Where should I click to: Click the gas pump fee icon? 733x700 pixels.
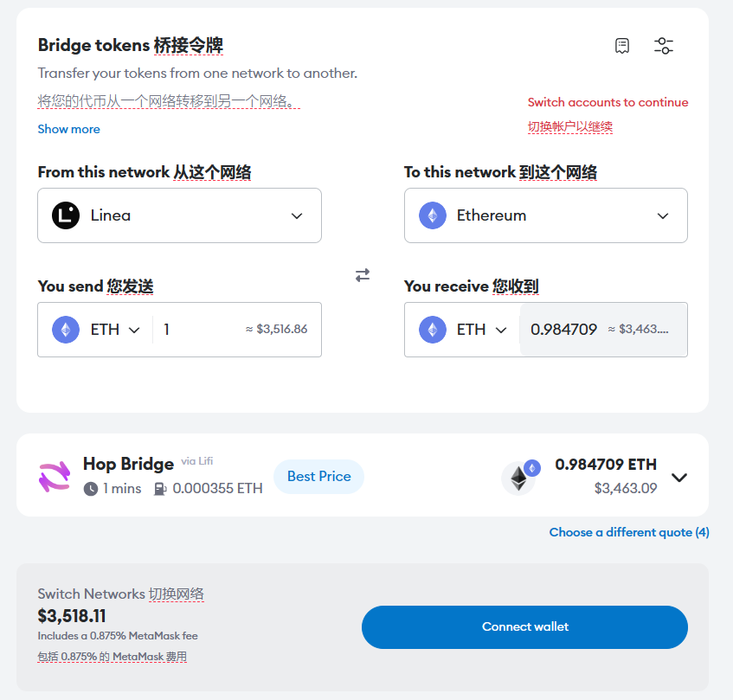pyautogui.click(x=159, y=489)
